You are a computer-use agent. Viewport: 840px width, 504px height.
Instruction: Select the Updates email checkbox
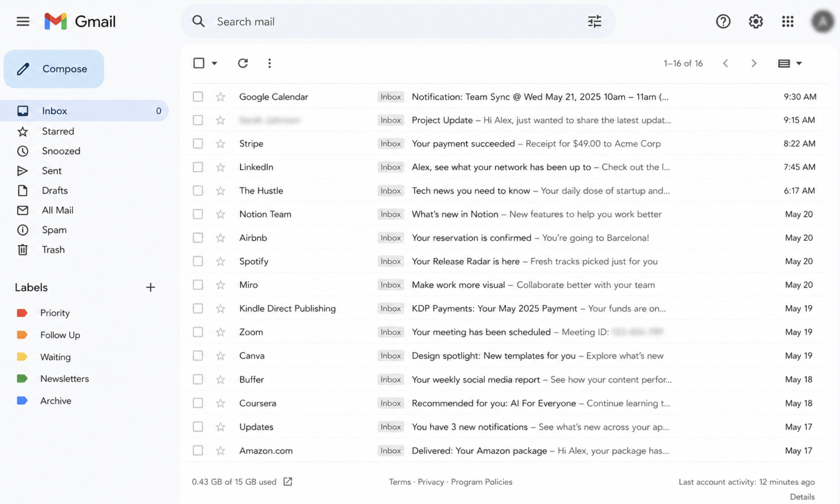(198, 427)
